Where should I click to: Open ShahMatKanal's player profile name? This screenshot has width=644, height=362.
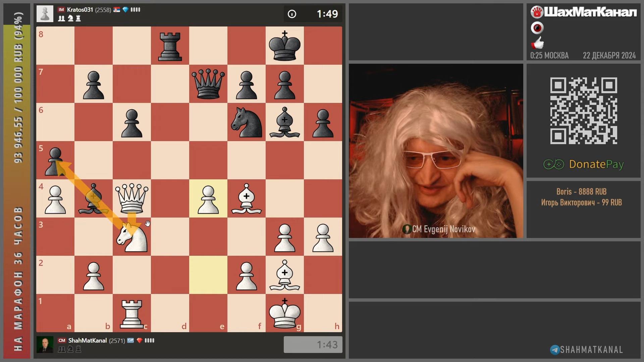click(x=88, y=340)
